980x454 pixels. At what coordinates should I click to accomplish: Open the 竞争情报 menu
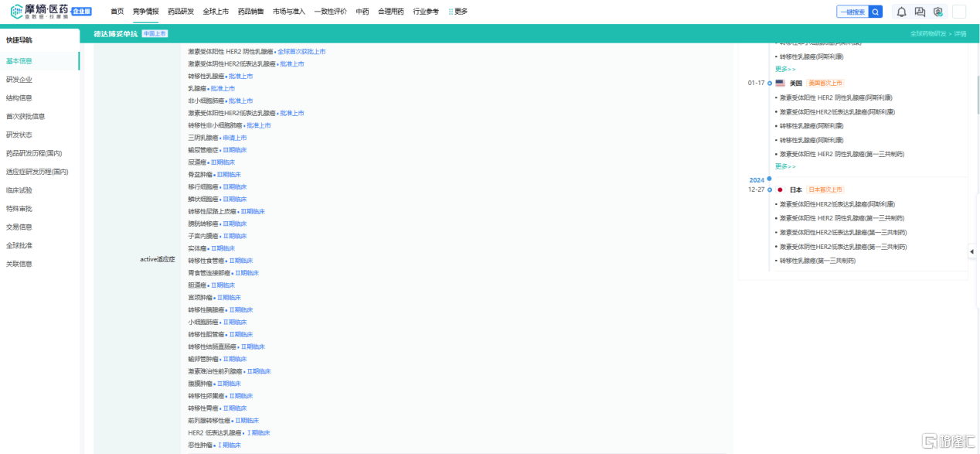(x=145, y=12)
